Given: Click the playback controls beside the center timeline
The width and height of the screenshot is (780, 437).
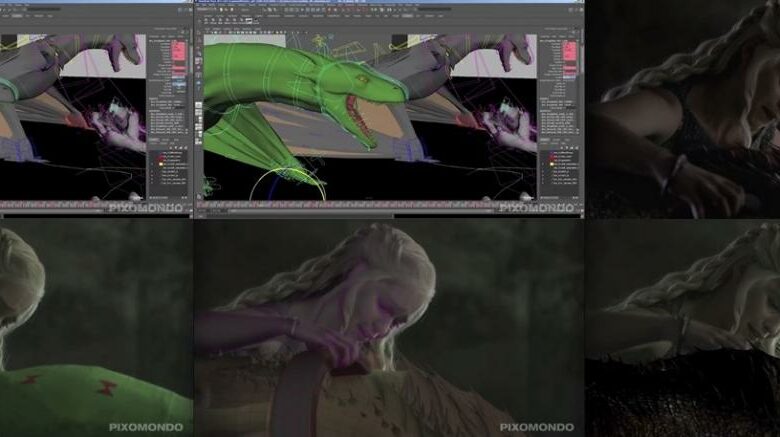Looking at the screenshot, I should coord(560,203).
